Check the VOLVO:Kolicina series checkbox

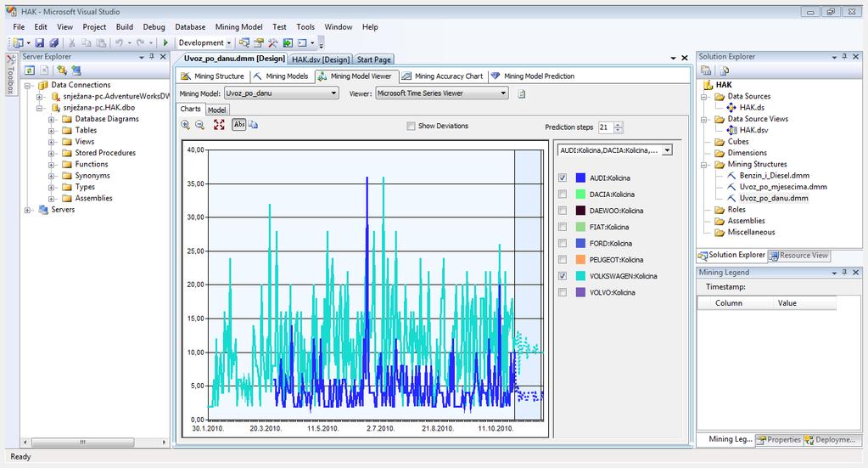pos(563,292)
